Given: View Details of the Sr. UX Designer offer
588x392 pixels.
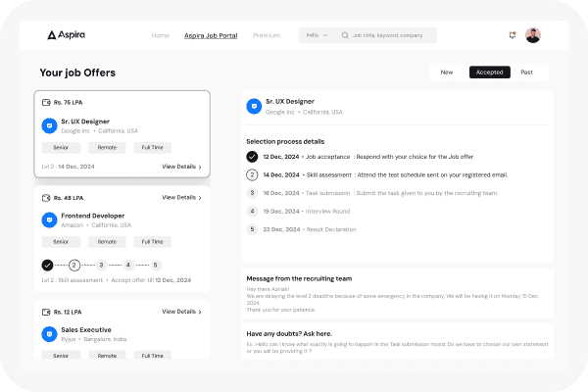Looking at the screenshot, I should pos(181,167).
